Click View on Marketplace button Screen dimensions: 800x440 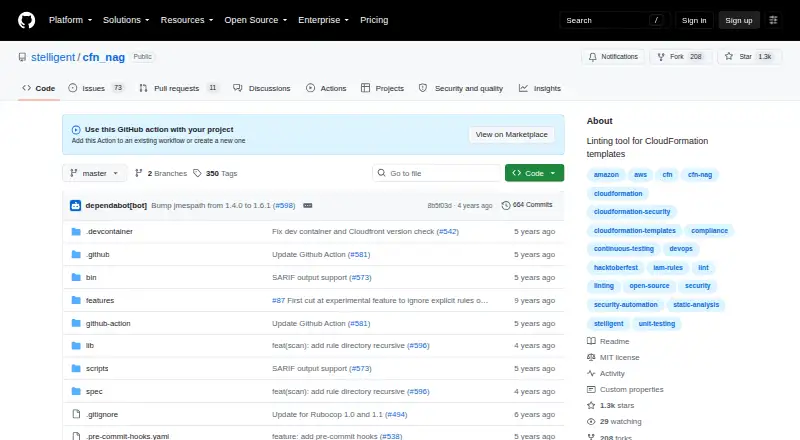(x=512, y=135)
